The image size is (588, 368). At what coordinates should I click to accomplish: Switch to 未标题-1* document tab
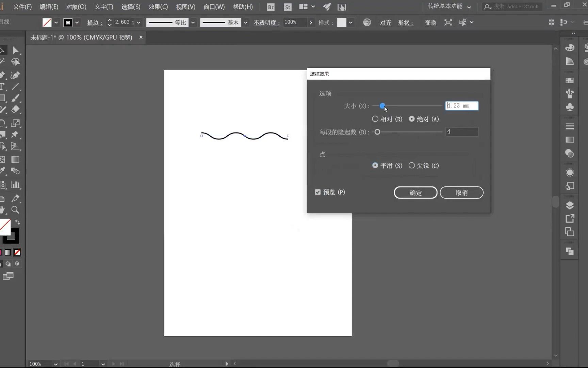(x=81, y=37)
